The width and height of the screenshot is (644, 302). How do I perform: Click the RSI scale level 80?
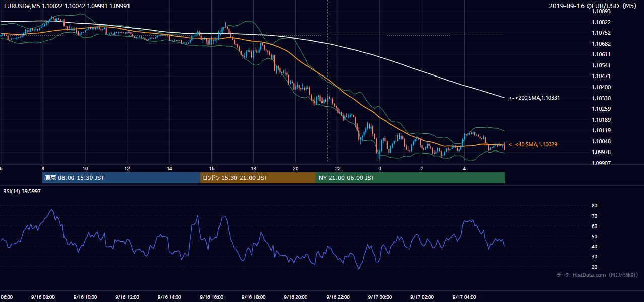tap(595, 206)
